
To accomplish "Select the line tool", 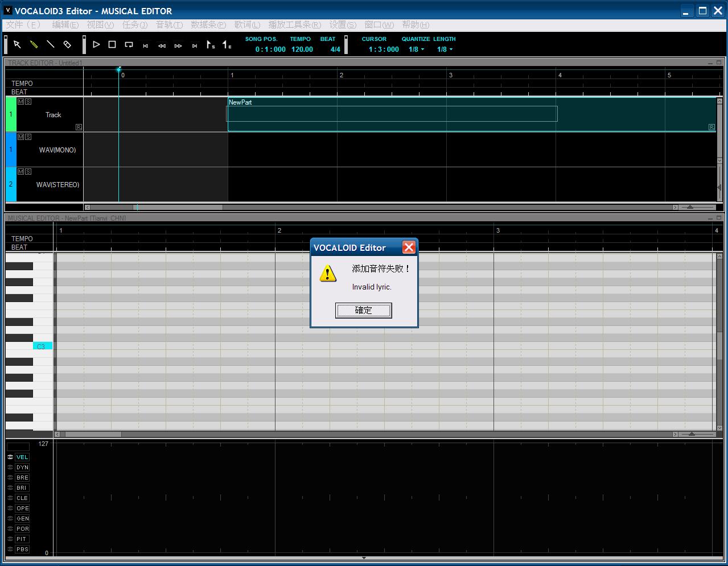I will [x=50, y=44].
